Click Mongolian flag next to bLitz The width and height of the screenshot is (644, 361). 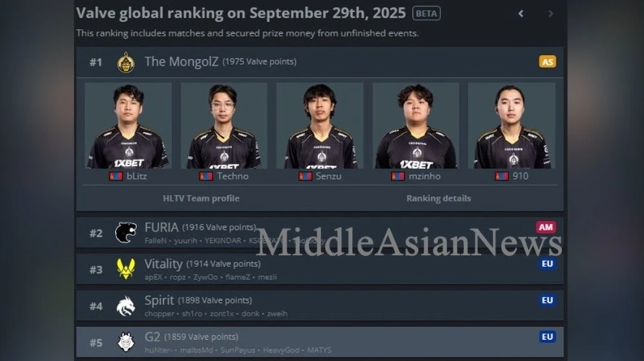(116, 176)
